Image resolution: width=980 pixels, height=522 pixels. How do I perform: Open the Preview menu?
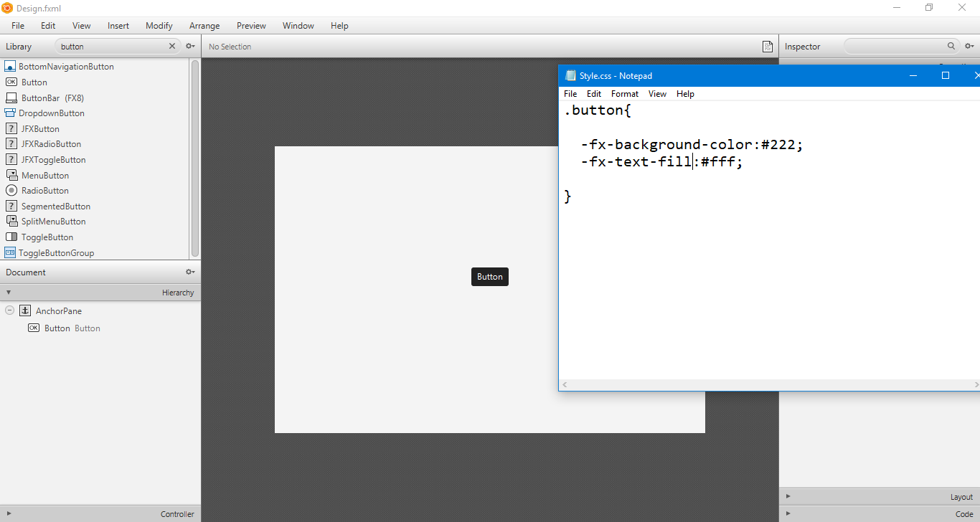(x=251, y=25)
